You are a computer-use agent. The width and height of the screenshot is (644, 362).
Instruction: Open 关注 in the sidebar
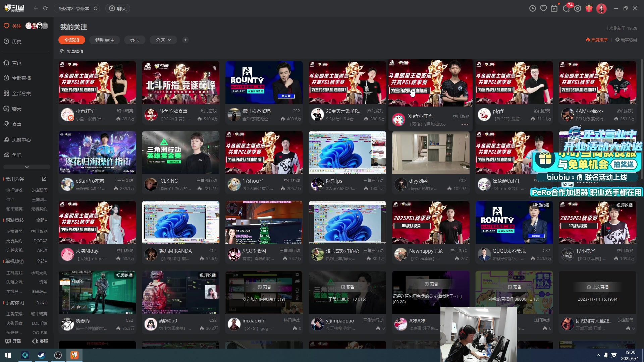pyautogui.click(x=16, y=26)
